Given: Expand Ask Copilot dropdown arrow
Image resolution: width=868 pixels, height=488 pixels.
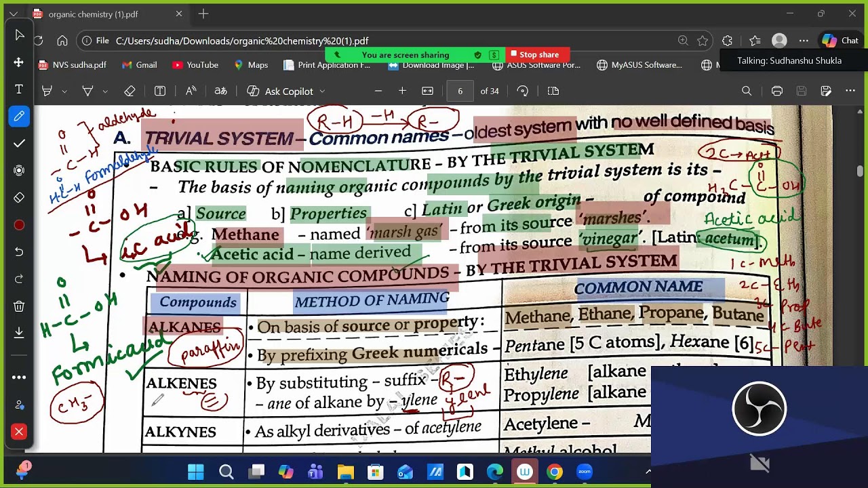Looking at the screenshot, I should (322, 91).
